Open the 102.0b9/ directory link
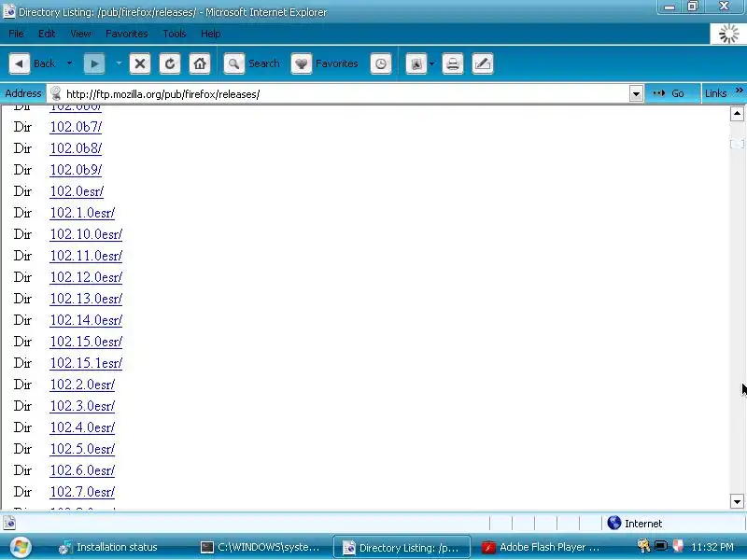This screenshot has width=747, height=560. coord(76,170)
